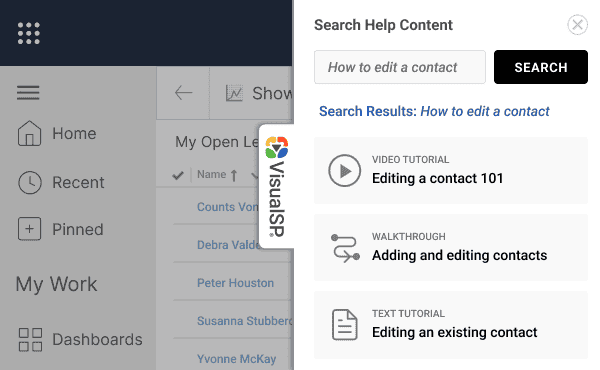Toggle the VisualSP side tab
Image resolution: width=600 pixels, height=370 pixels.
pyautogui.click(x=277, y=186)
